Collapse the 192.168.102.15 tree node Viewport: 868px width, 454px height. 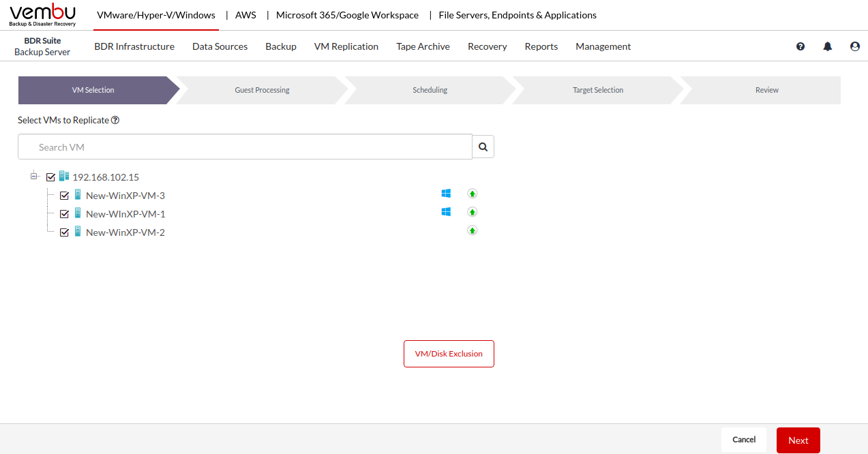tap(34, 176)
